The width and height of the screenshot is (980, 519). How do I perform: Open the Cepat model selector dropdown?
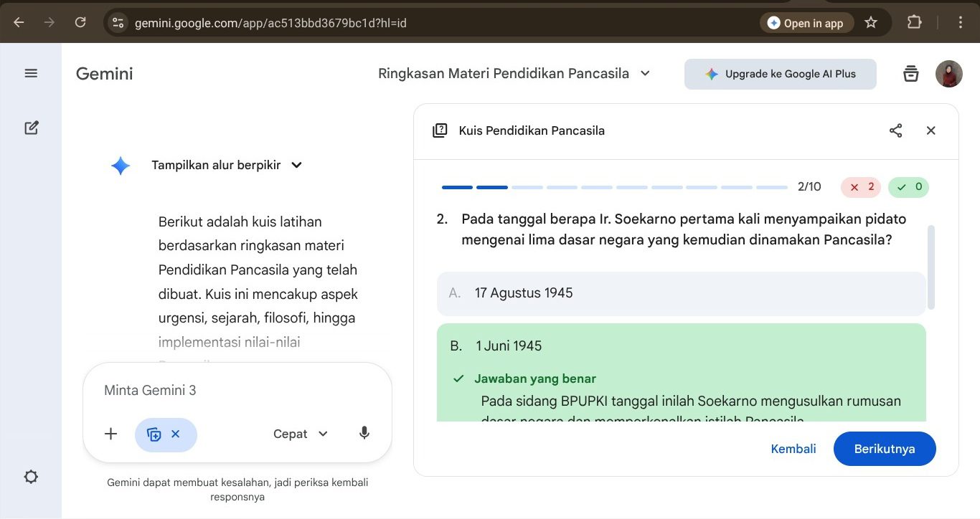pyautogui.click(x=299, y=434)
